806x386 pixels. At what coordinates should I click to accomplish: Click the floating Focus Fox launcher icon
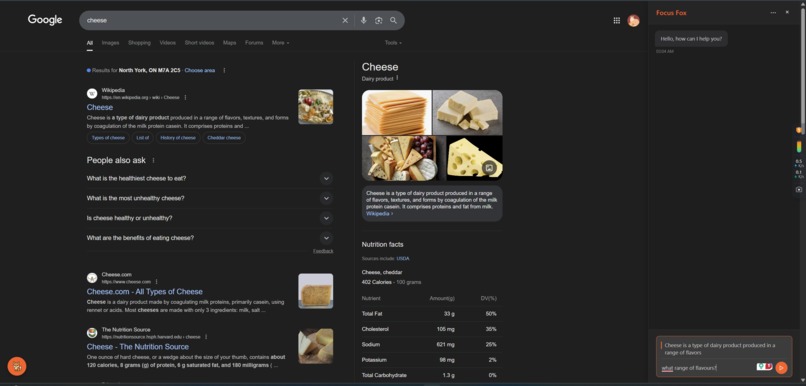click(x=17, y=366)
